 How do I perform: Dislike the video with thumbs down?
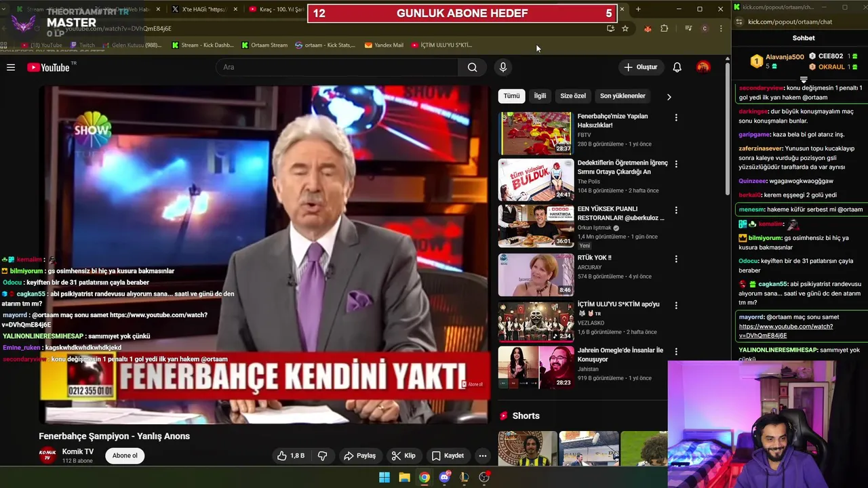tap(323, 455)
